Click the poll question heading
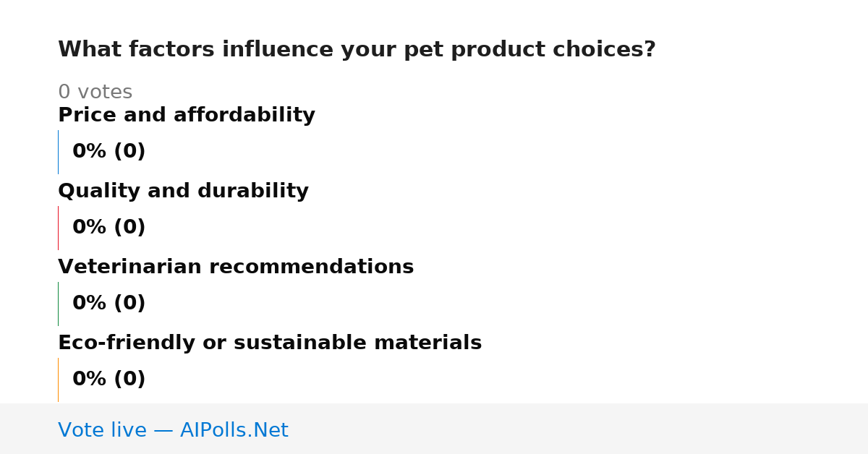This screenshot has width=868, height=454. (x=357, y=50)
